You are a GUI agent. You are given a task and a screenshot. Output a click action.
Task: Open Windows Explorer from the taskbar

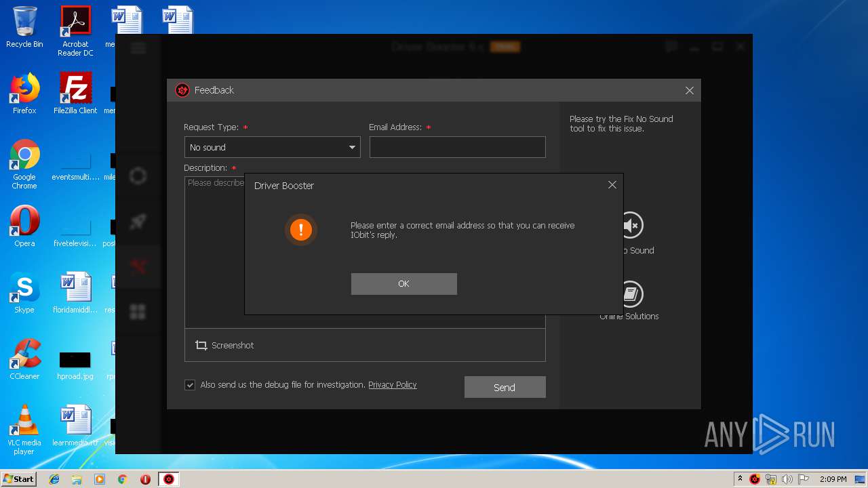point(77,479)
